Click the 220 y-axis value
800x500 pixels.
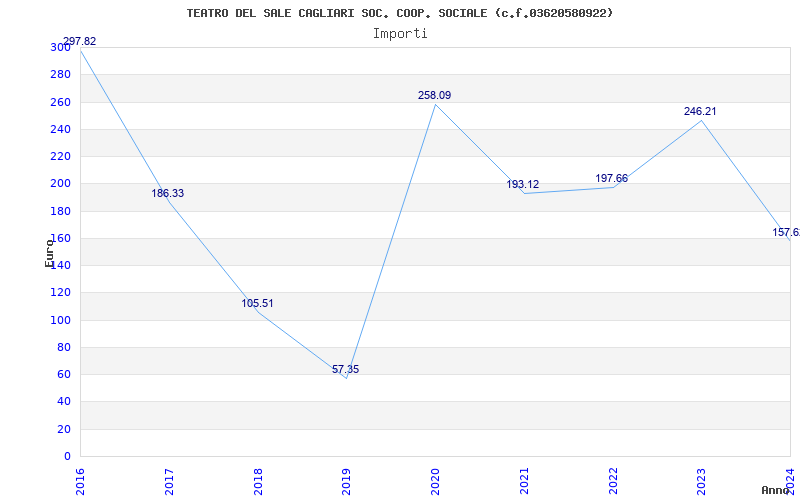(x=60, y=157)
